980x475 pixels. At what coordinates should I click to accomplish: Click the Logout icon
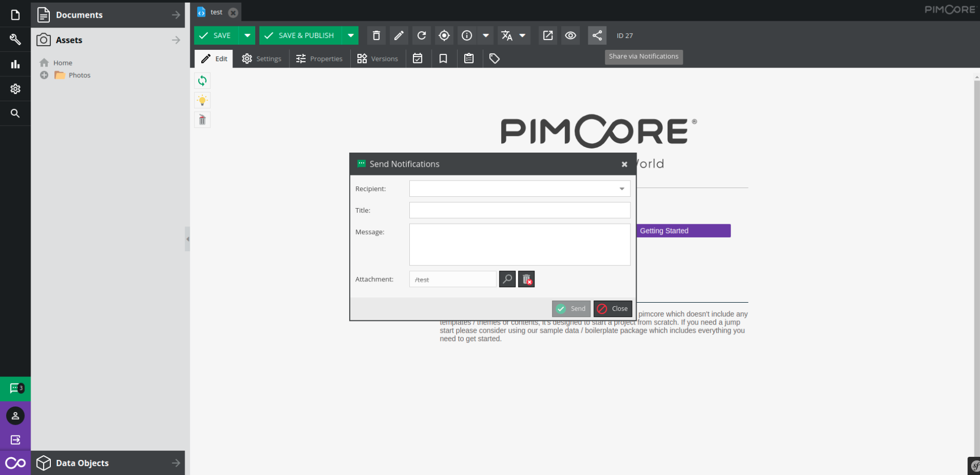tap(15, 440)
